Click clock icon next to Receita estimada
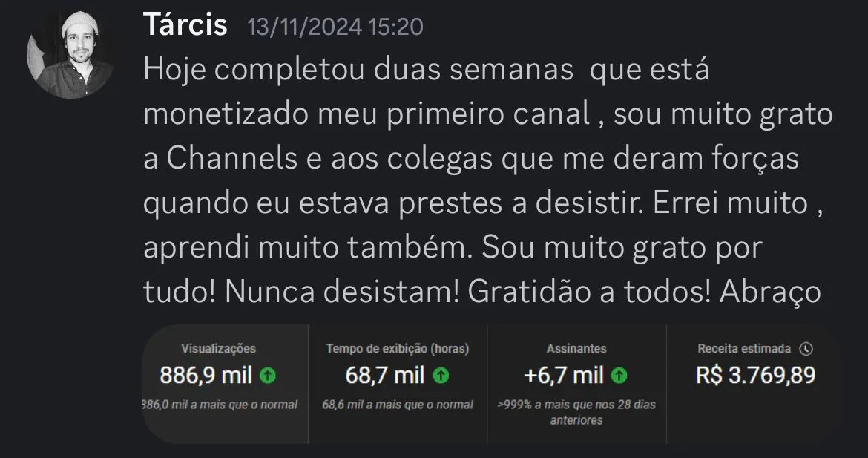 [807, 348]
